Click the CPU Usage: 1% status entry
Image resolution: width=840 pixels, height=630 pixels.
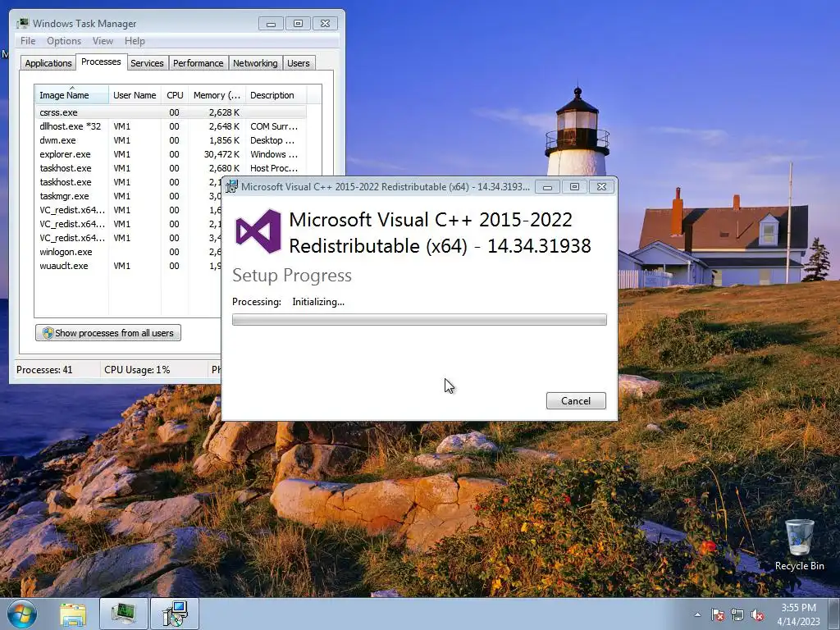click(137, 370)
